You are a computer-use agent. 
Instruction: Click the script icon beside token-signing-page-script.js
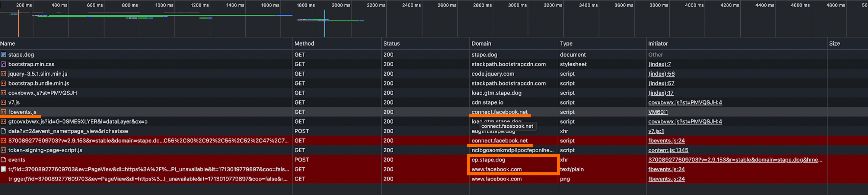coord(3,150)
